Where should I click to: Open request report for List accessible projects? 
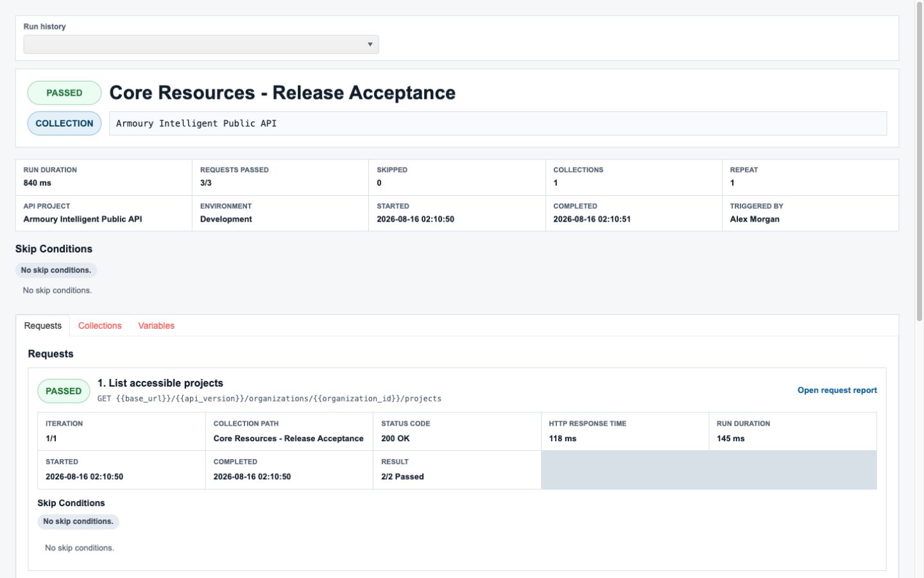tap(837, 390)
